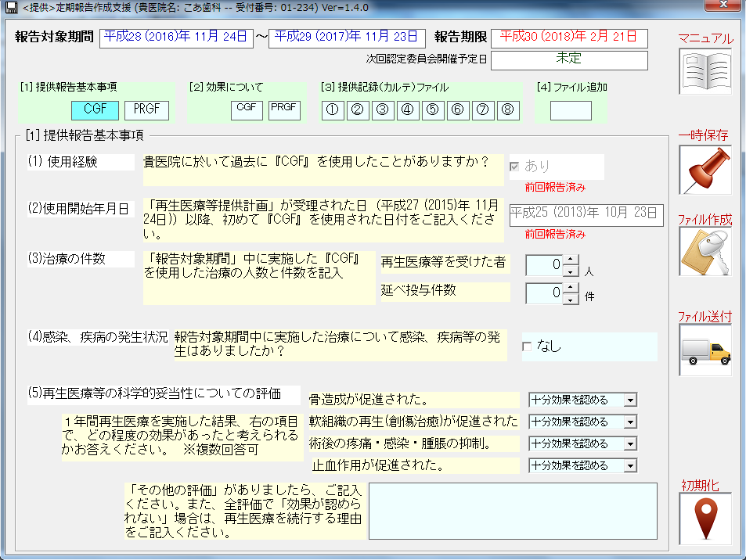Select PRGF under 効果について
Image resolution: width=746 pixels, height=560 pixels.
coord(284,109)
